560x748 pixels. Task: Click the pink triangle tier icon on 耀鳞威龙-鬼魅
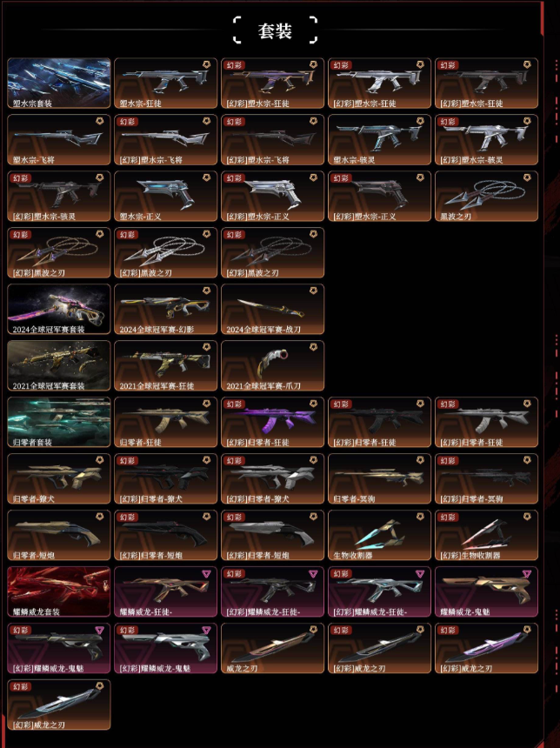point(526,573)
